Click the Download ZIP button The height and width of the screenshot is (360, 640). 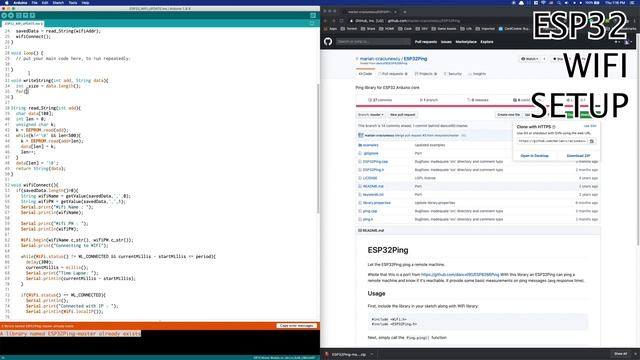coord(578,156)
